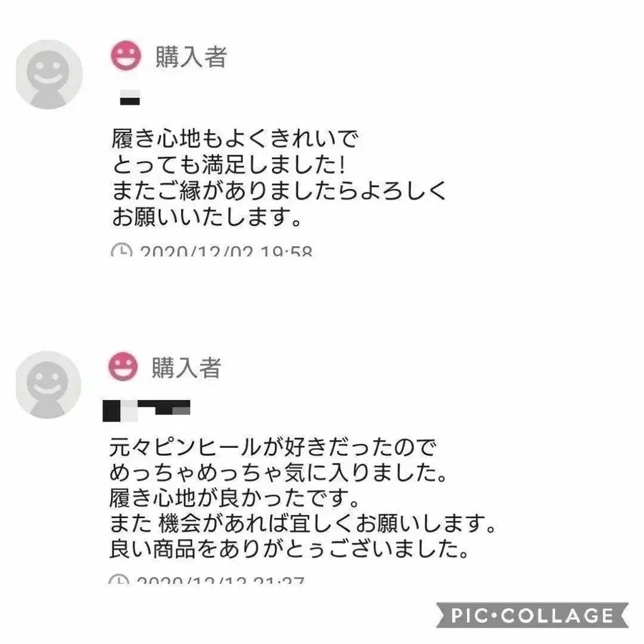Click the text とっても満足しました!
The width and height of the screenshot is (644, 644).
coord(229,165)
